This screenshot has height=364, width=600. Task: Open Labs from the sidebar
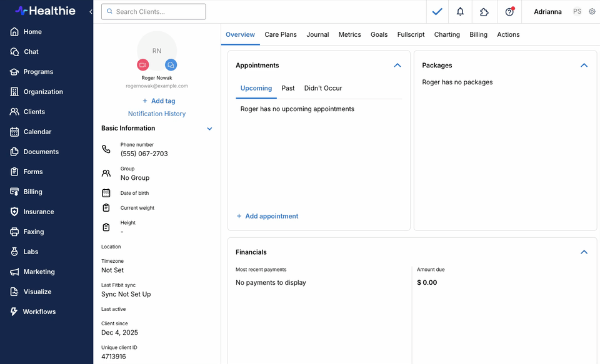pyautogui.click(x=31, y=252)
